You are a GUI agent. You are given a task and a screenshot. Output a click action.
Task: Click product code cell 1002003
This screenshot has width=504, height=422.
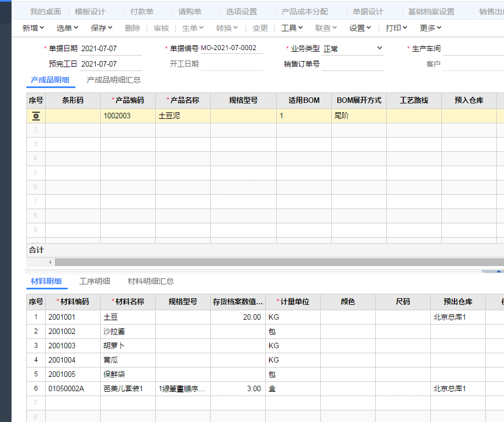click(128, 116)
